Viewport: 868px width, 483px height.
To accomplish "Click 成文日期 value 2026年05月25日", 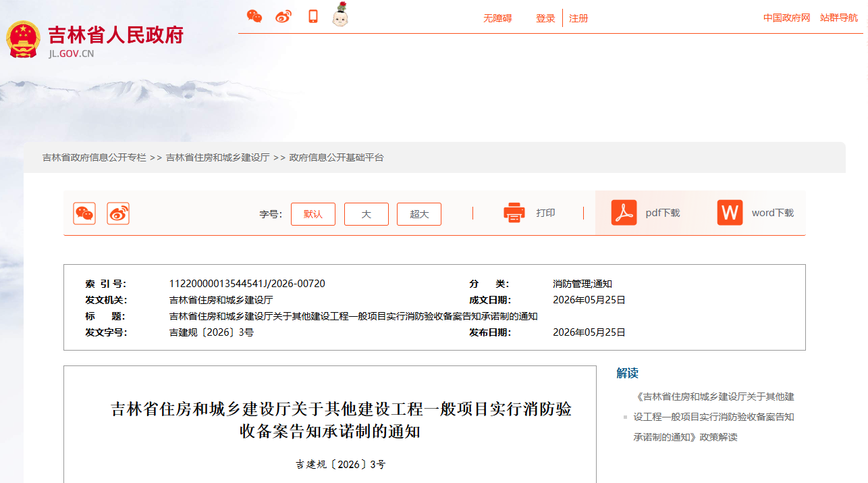I will [x=589, y=300].
